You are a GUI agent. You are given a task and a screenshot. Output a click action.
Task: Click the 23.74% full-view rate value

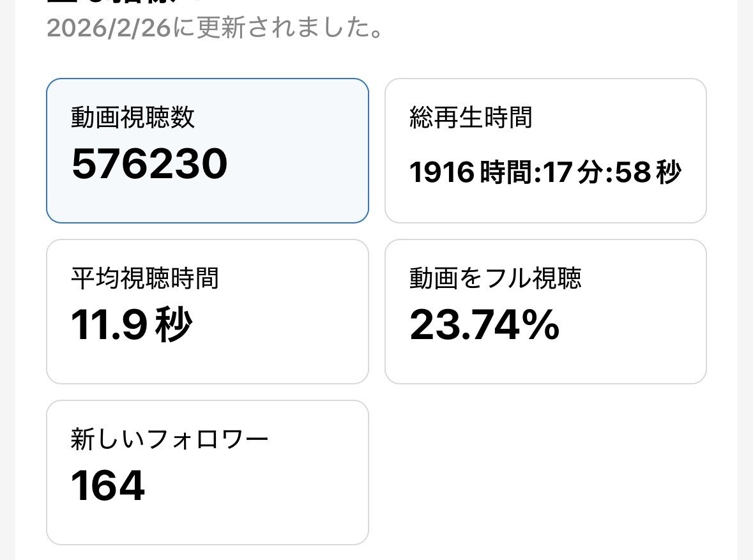click(485, 325)
